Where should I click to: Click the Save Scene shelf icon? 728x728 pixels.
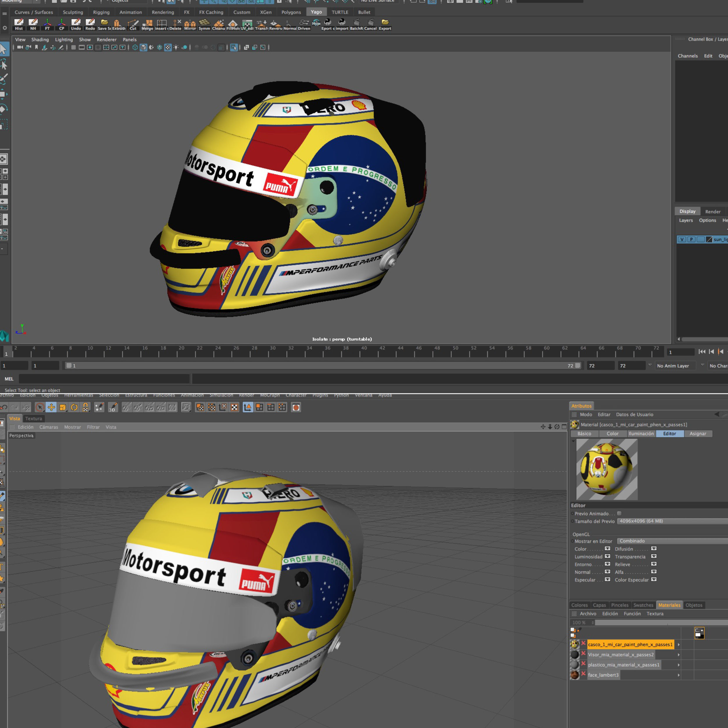pyautogui.click(x=104, y=24)
